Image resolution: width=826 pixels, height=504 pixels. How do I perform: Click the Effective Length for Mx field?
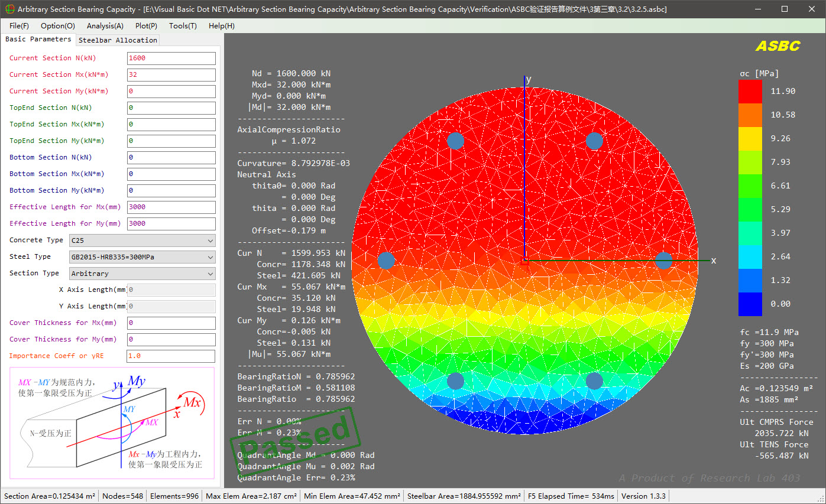[x=171, y=207]
